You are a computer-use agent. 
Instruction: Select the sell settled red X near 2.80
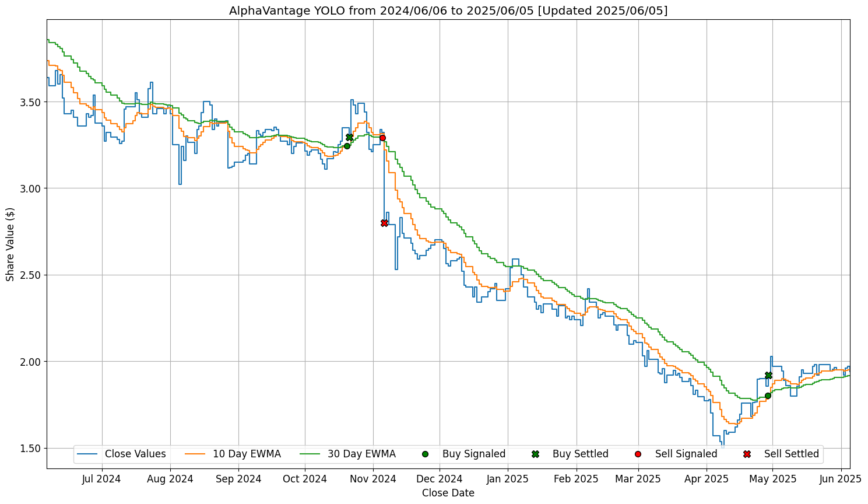point(384,223)
